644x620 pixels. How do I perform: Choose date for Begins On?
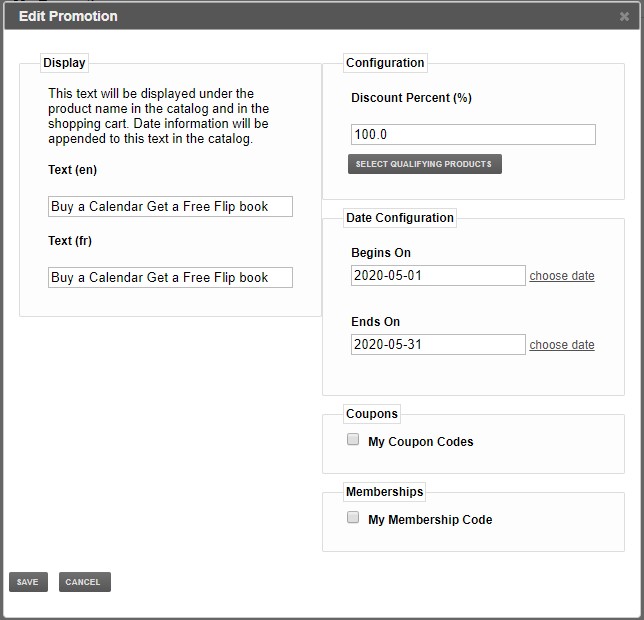coord(561,276)
